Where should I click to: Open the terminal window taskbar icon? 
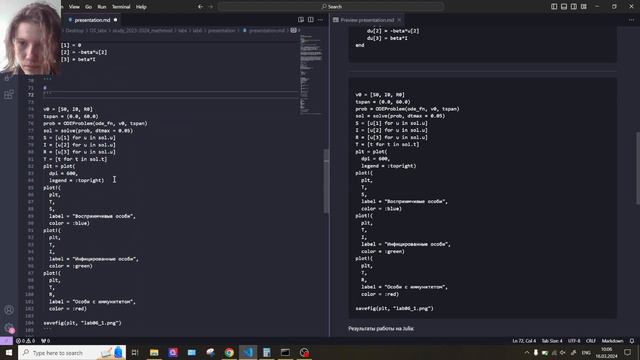pyautogui.click(x=285, y=352)
